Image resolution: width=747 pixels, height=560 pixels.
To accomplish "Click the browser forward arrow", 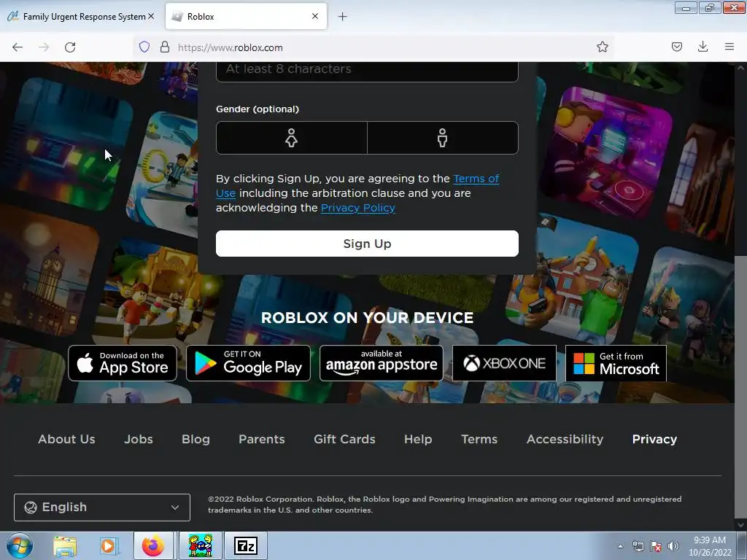I will coord(44,47).
